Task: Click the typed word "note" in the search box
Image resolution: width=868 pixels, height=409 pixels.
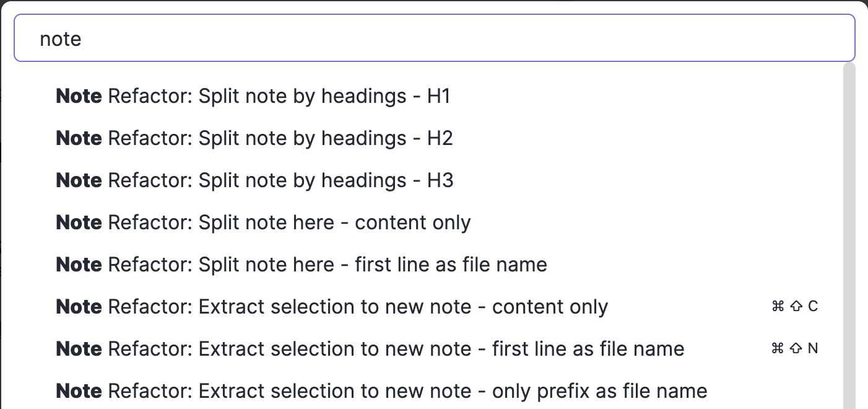Action: (61, 39)
